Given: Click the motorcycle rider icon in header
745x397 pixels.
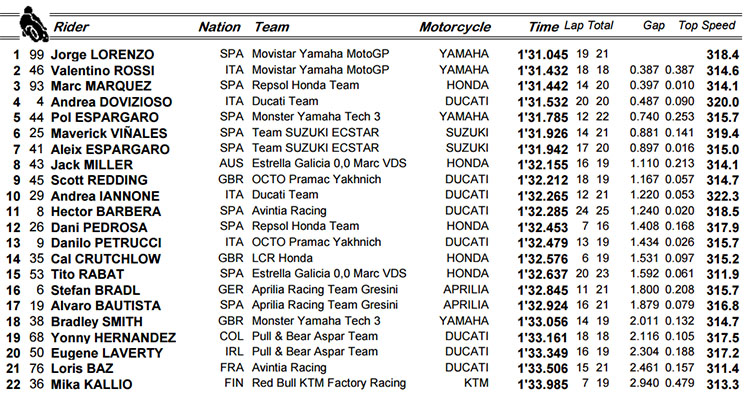Looking at the screenshot, I should click(x=34, y=24).
